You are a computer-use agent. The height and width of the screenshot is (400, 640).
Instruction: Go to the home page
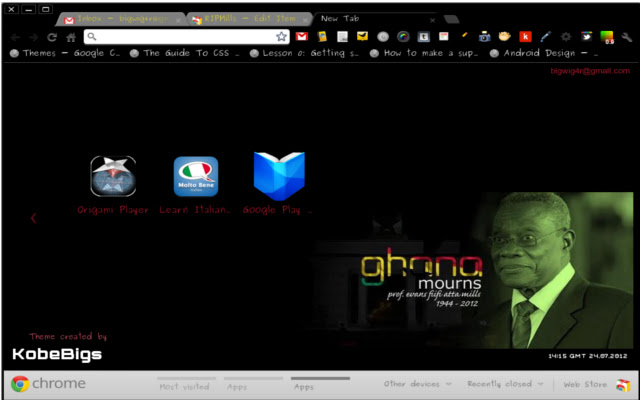tap(71, 37)
